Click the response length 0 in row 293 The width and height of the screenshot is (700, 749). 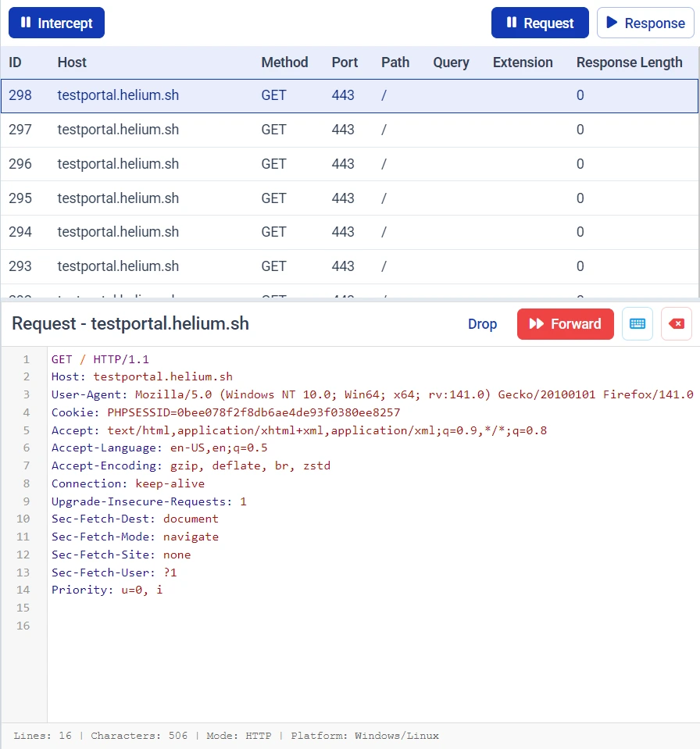pos(580,266)
